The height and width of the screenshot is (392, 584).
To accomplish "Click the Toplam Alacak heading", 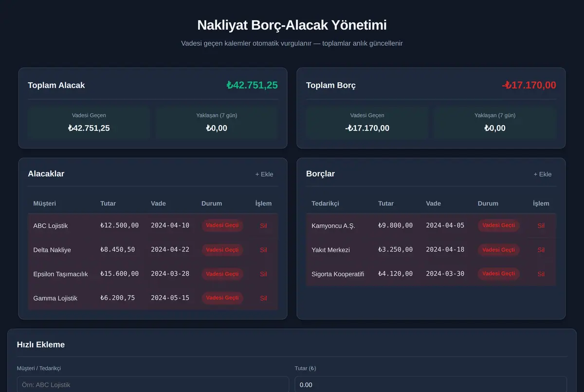I will tap(56, 85).
